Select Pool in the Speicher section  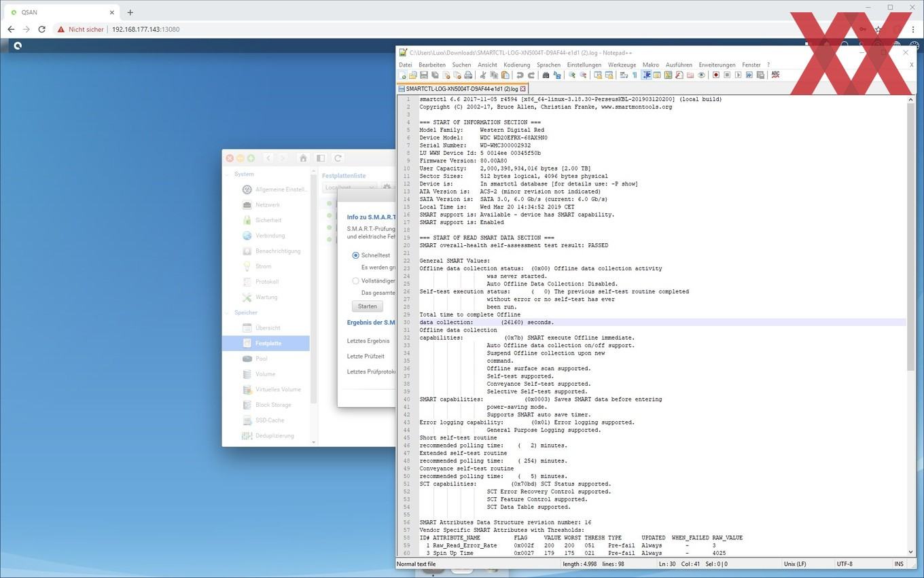tap(261, 359)
